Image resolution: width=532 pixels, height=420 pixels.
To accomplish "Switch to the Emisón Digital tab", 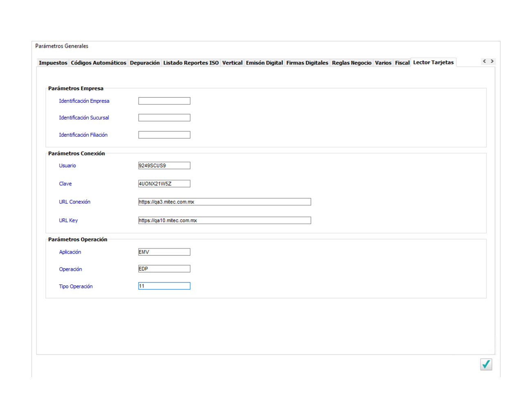I will 264,63.
